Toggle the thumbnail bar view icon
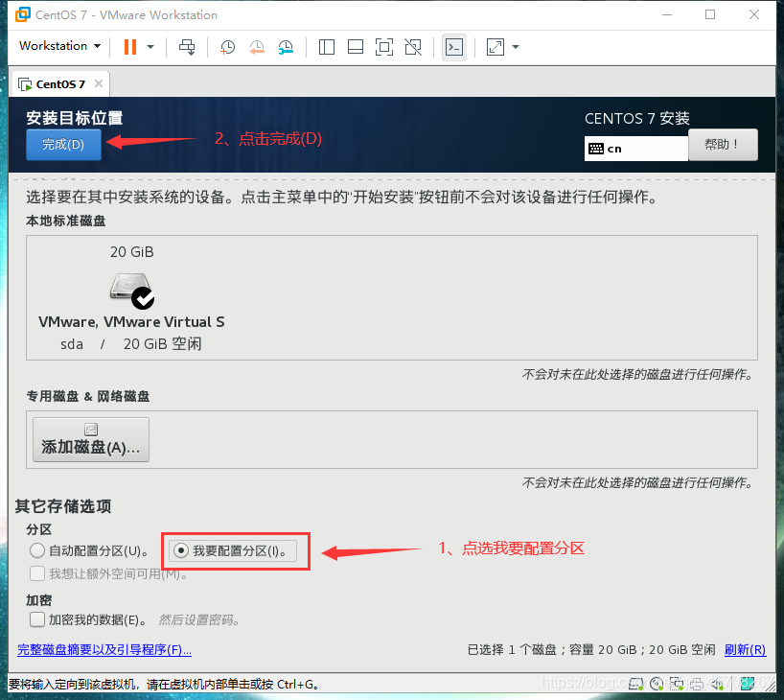The image size is (784, 700). pos(356,47)
